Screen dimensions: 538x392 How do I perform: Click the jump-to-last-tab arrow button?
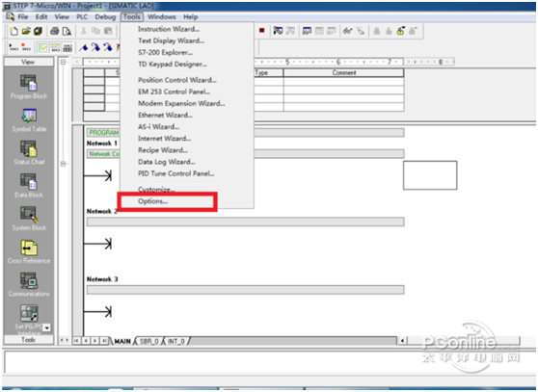click(x=105, y=341)
